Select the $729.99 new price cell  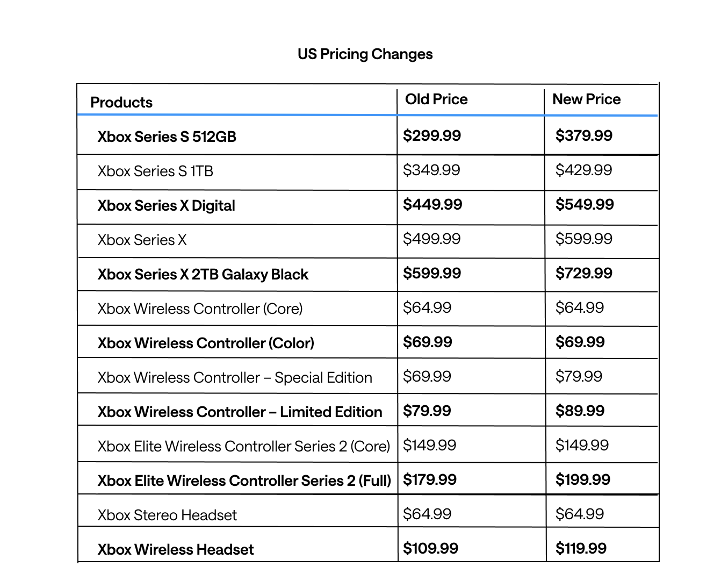583,274
